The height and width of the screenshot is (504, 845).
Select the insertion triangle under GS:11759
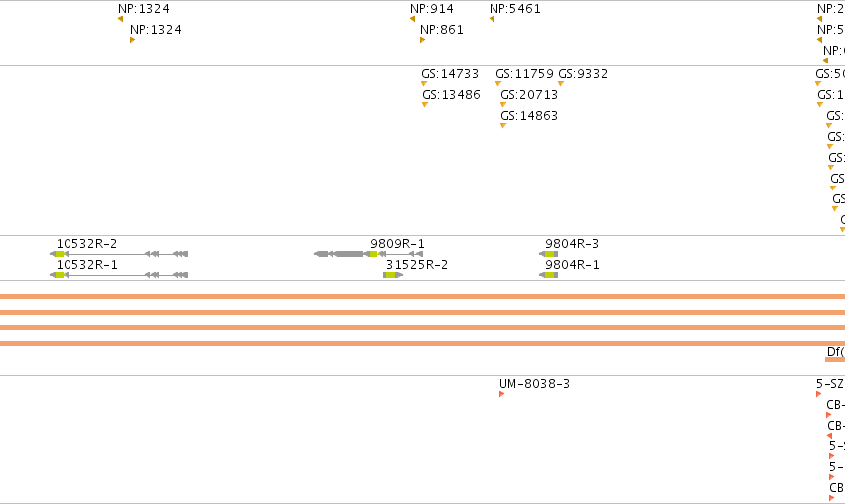498,84
